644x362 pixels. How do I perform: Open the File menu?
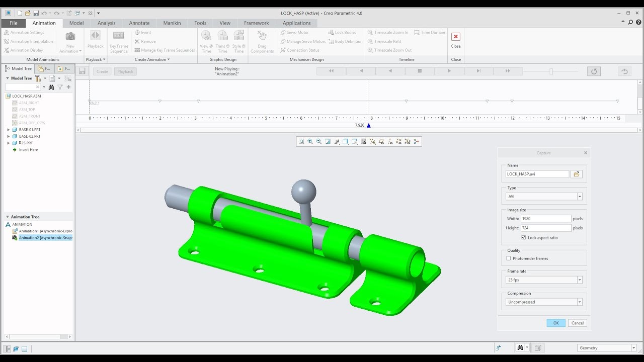(x=14, y=23)
